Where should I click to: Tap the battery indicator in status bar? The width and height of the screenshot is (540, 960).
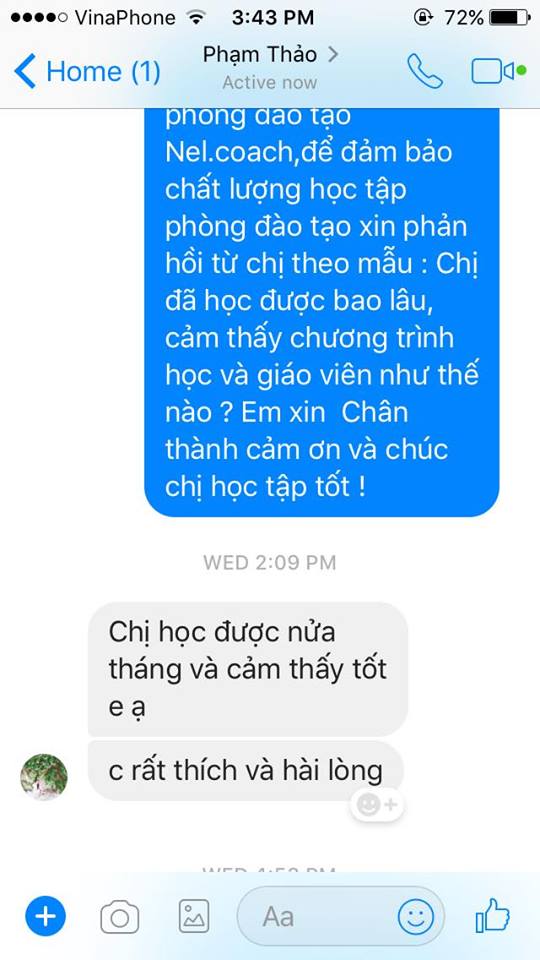pyautogui.click(x=510, y=17)
